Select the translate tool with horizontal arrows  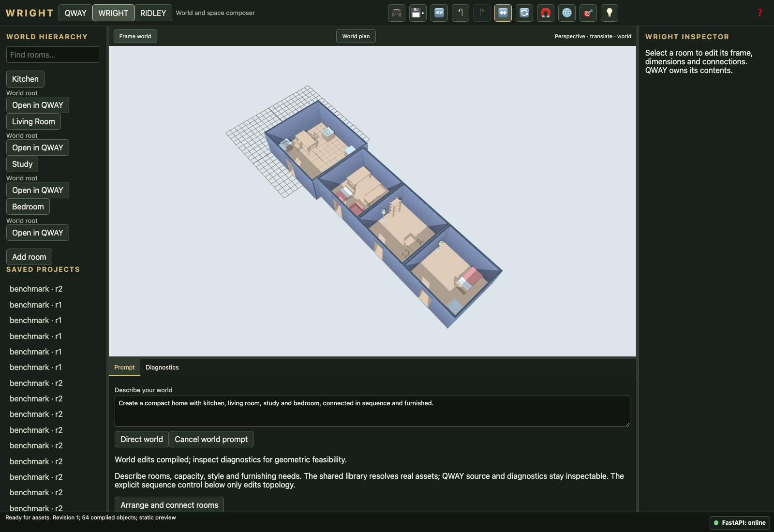click(503, 13)
